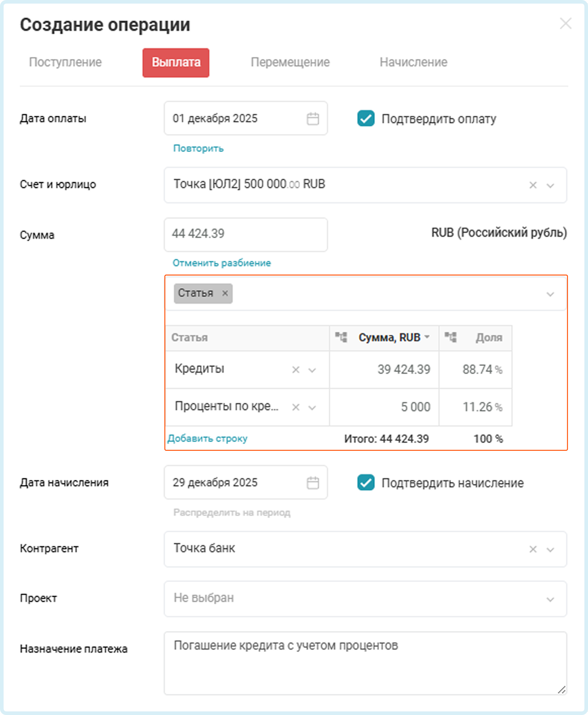The height and width of the screenshot is (715, 588).
Task: Clear the Точка банк counterparty field
Action: [533, 549]
